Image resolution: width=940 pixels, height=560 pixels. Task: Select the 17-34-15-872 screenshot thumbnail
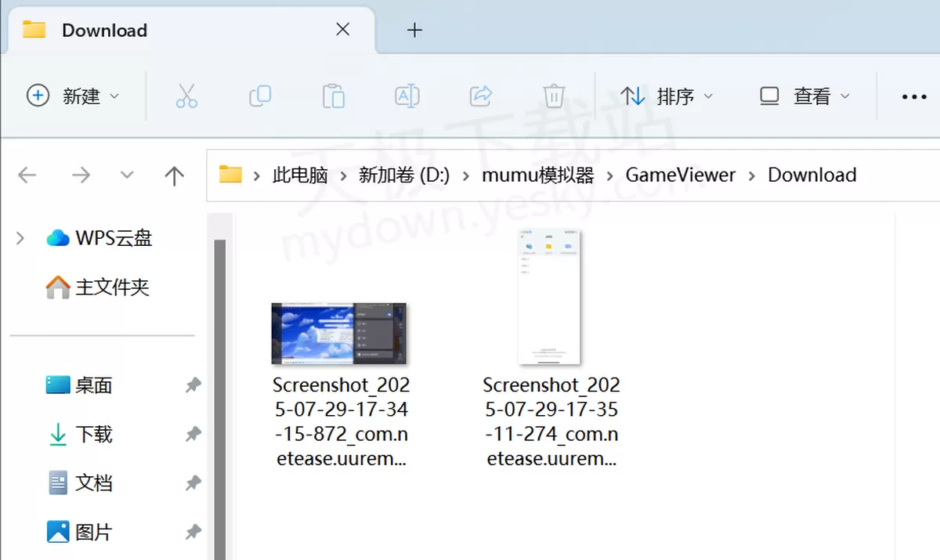(339, 334)
